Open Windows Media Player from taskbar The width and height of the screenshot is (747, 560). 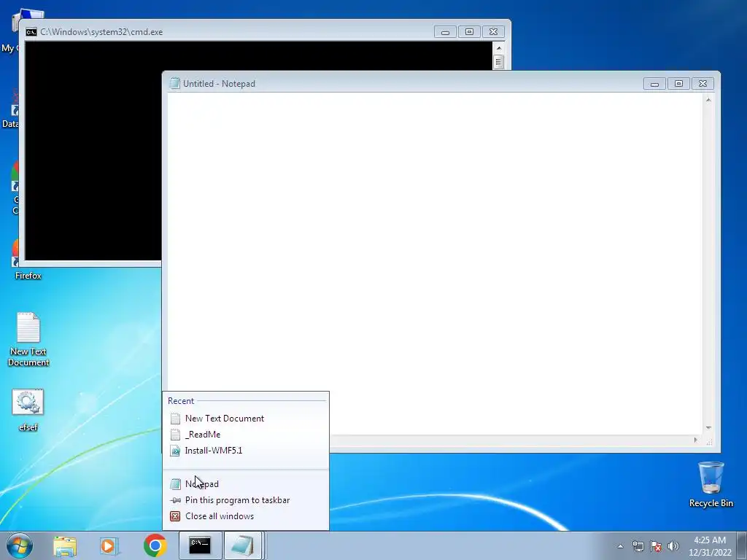pos(109,545)
